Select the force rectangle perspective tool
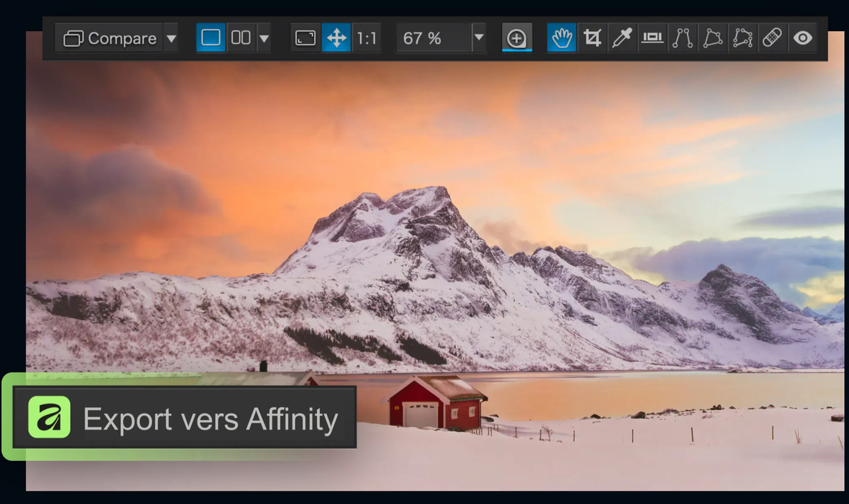 [712, 38]
